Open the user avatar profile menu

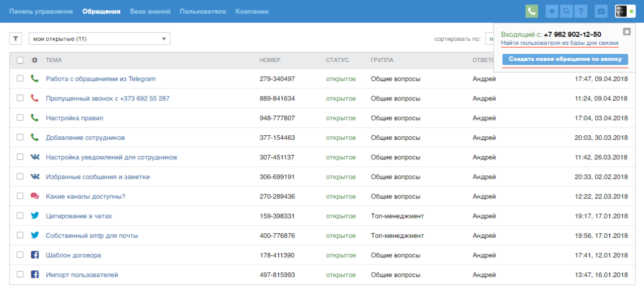point(621,11)
